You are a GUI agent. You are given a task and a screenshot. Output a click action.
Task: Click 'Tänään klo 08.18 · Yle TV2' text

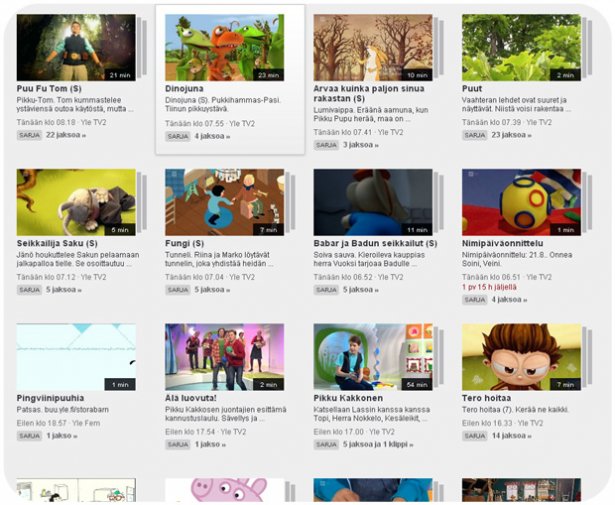pyautogui.click(x=61, y=122)
